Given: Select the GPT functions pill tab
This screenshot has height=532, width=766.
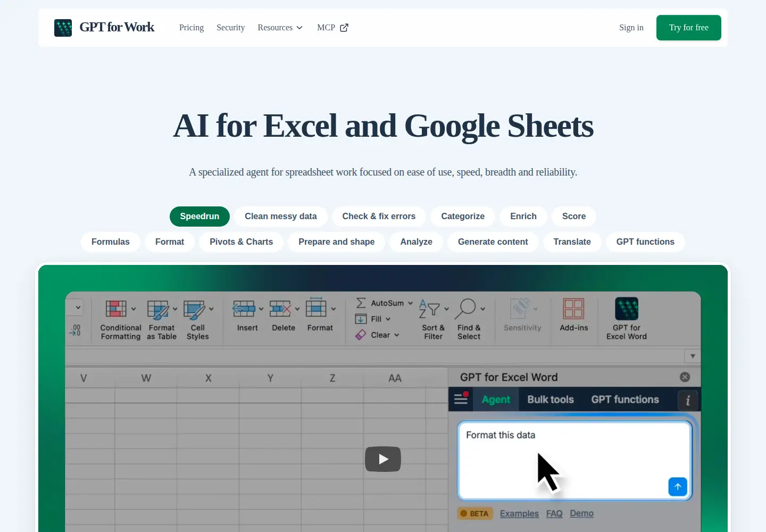Looking at the screenshot, I should 645,242.
